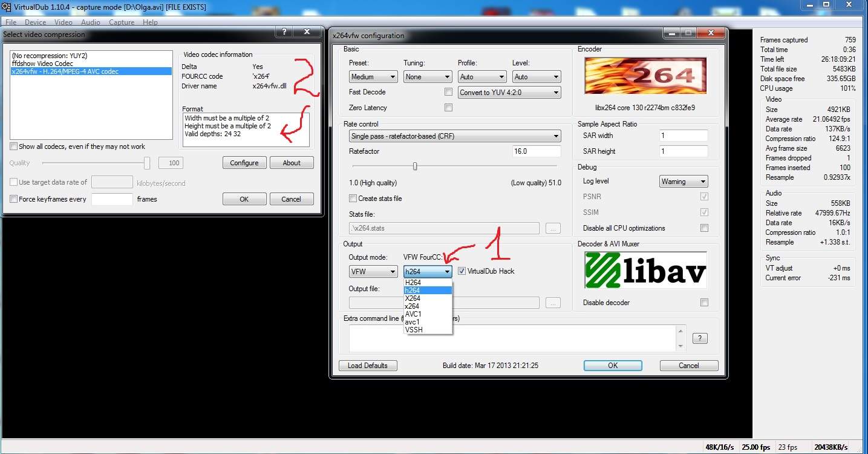The height and width of the screenshot is (454, 868).
Task: Click the question mark help button beside Extra command line
Action: point(699,338)
